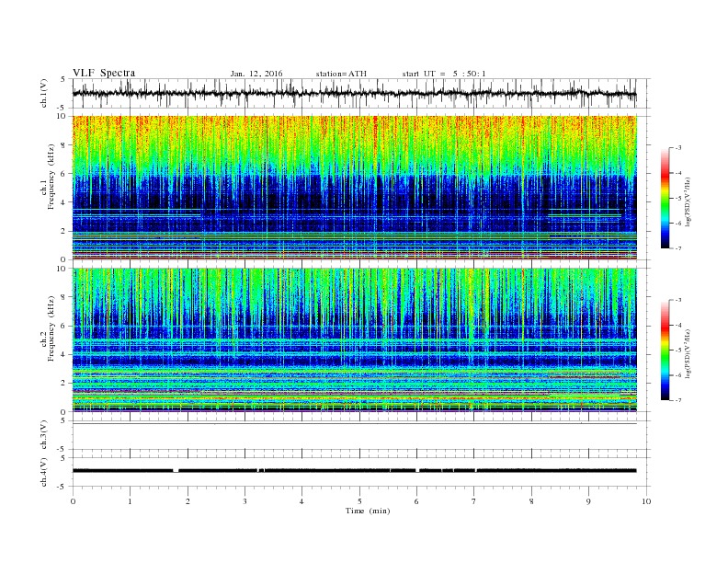The width and height of the screenshot is (728, 563).
Task: Click time axis end tick label "10"
Action: [646, 501]
